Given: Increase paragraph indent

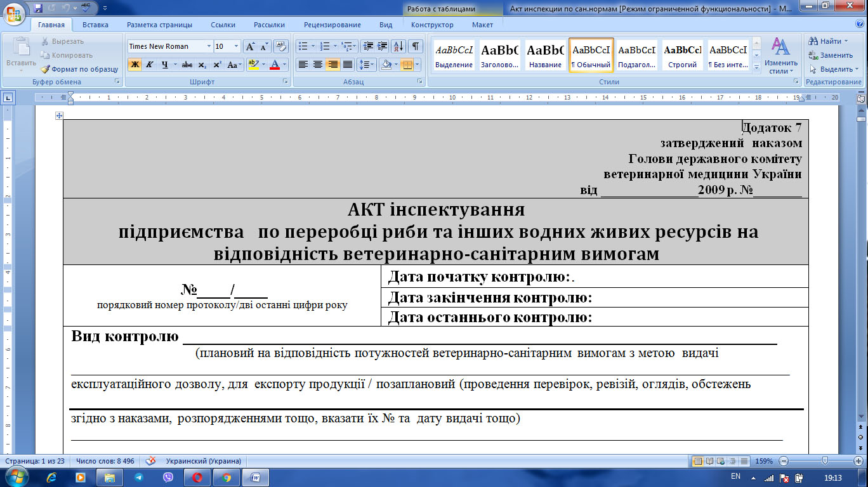Looking at the screenshot, I should click(382, 46).
